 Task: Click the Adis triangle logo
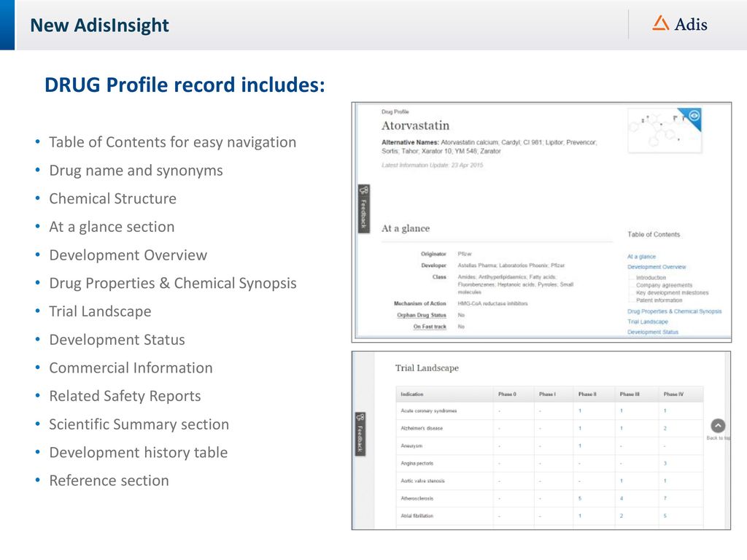click(x=660, y=23)
